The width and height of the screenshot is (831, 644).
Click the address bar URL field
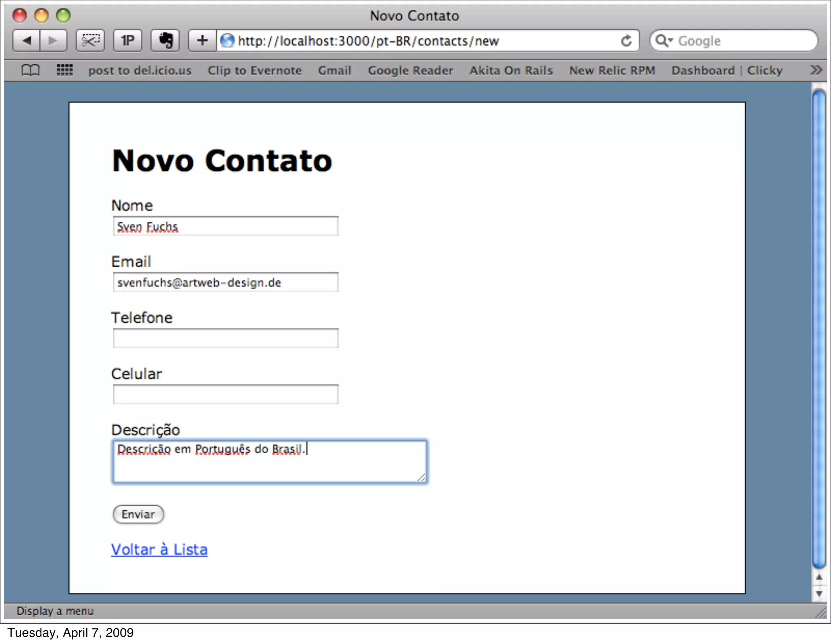coord(406,41)
